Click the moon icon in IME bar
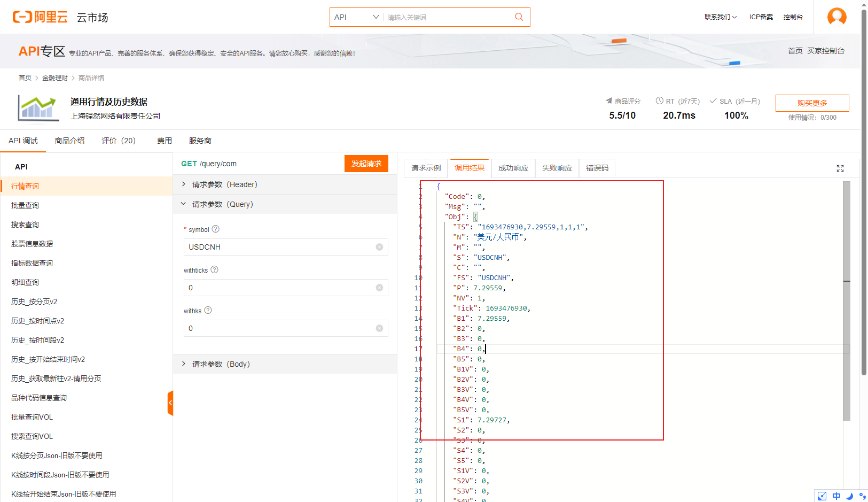The image size is (868, 502). tap(849, 496)
